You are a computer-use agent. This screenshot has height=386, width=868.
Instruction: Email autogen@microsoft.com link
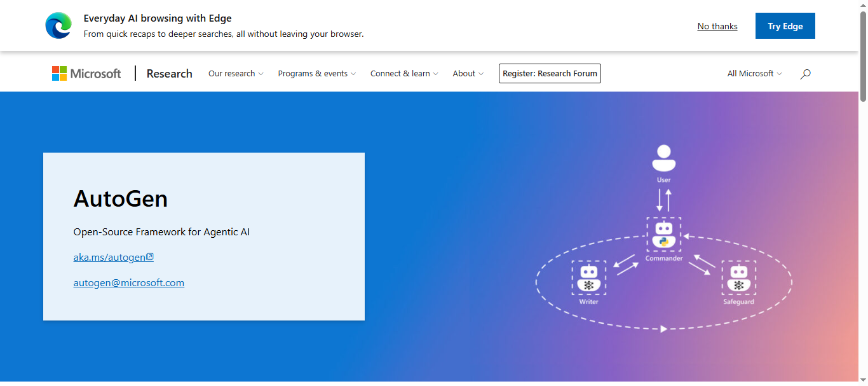pos(129,283)
